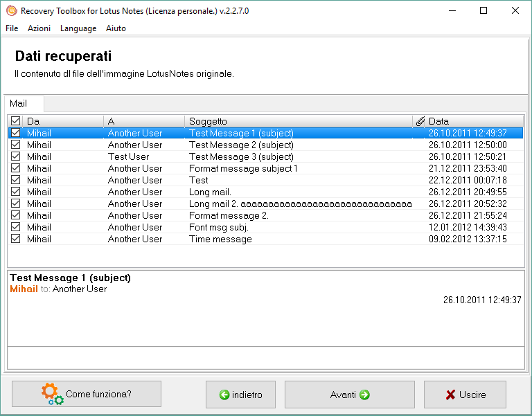Open the Azioni menu
The width and height of the screenshot is (532, 416).
(39, 28)
